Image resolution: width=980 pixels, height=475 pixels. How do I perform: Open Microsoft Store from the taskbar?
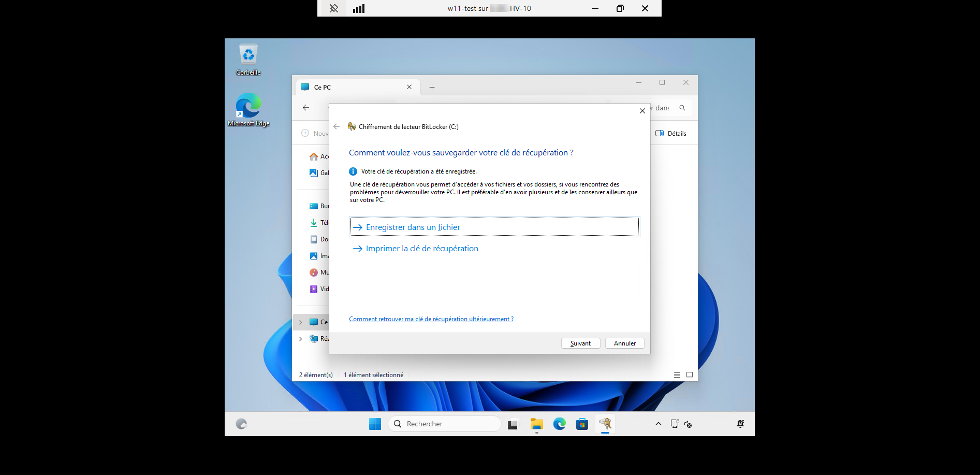(582, 424)
